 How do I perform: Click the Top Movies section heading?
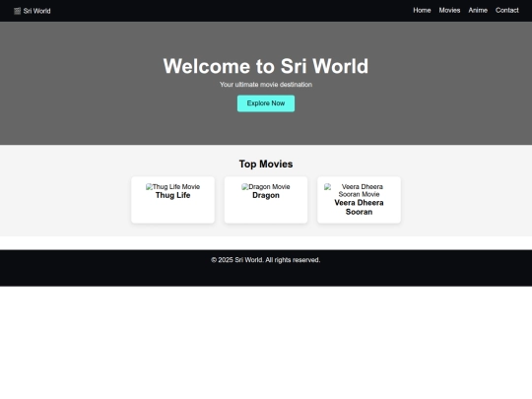[266, 164]
